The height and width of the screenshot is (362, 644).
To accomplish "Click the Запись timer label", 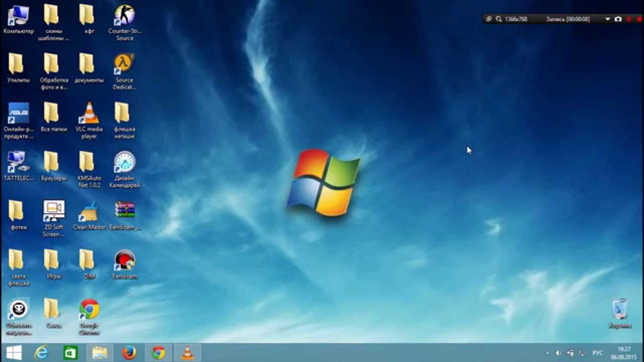I will pyautogui.click(x=568, y=19).
